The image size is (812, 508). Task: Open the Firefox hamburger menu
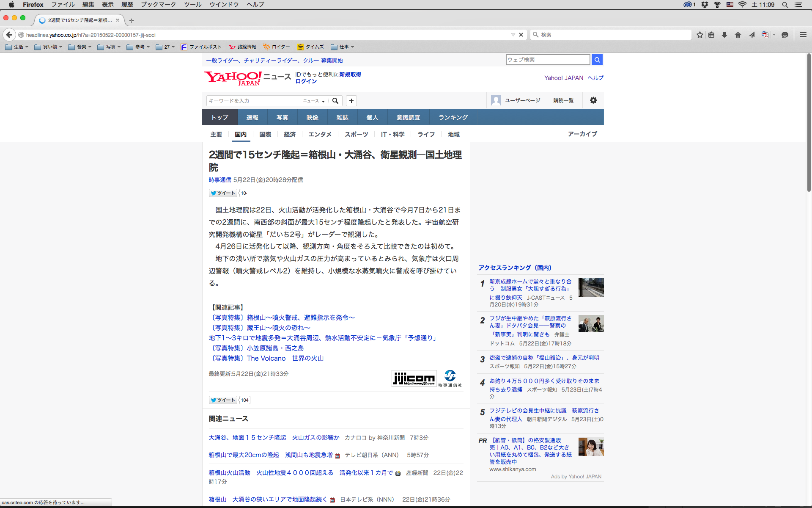(803, 35)
